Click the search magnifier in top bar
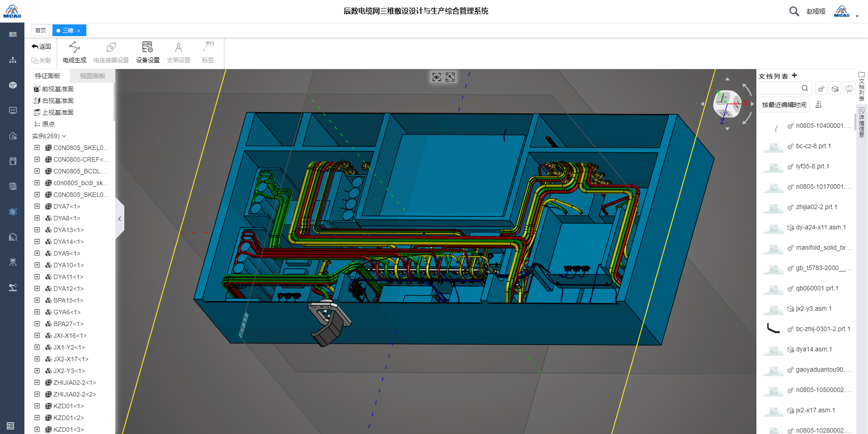 click(794, 11)
